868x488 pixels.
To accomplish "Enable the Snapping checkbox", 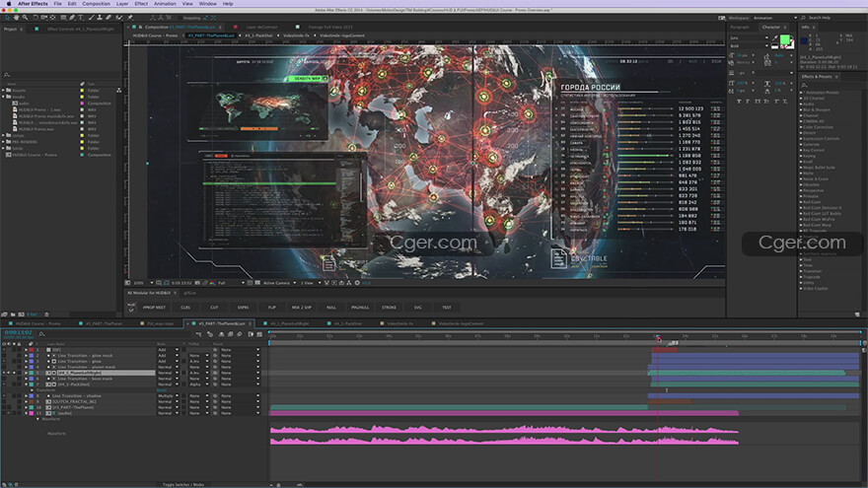I will pyautogui.click(x=179, y=18).
